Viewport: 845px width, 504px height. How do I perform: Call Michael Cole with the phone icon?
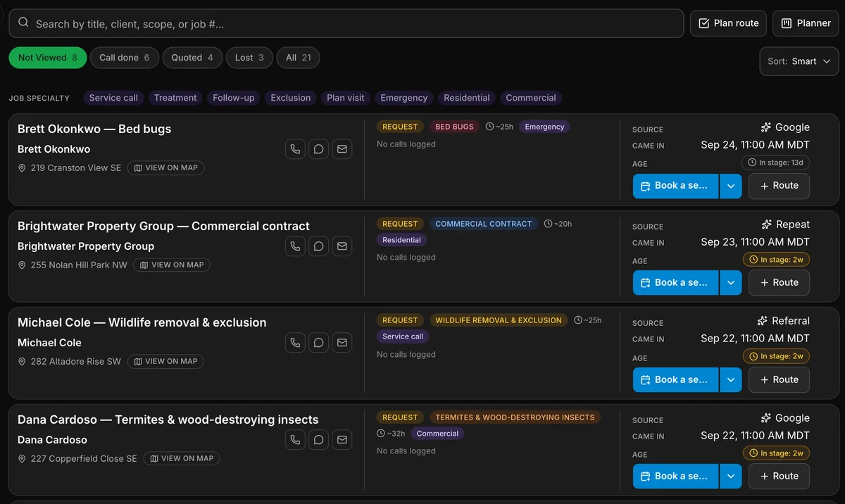click(296, 343)
